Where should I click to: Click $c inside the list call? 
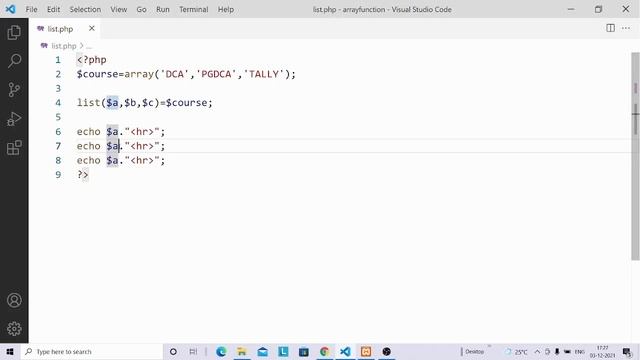pos(148,103)
